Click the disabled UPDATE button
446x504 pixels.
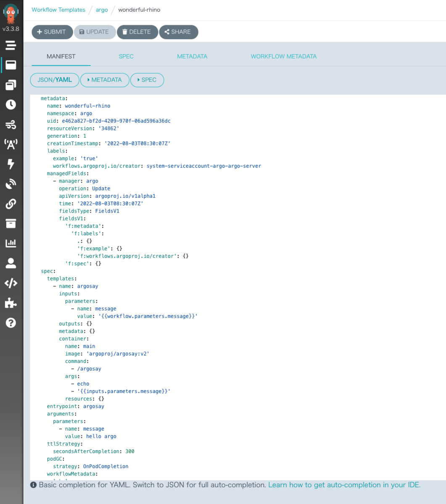coord(95,32)
